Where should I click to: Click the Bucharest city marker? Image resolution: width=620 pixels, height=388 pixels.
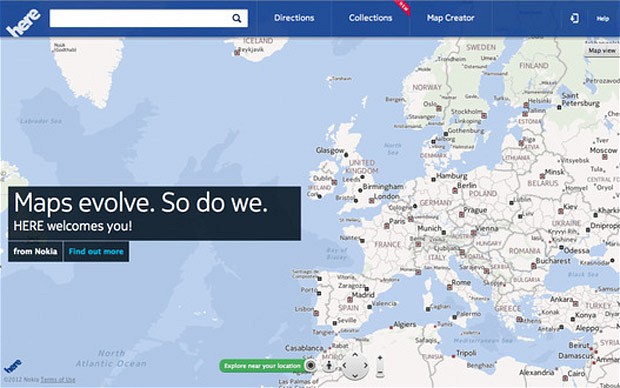coord(533,266)
